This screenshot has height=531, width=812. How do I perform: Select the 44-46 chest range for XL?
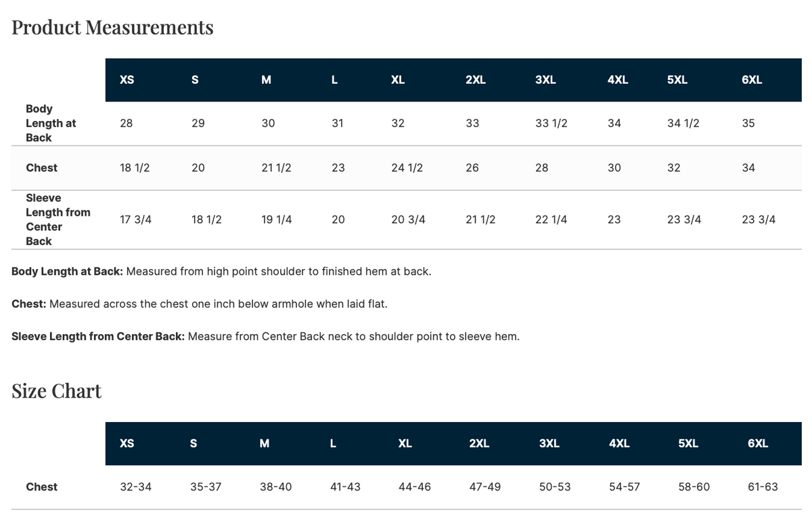pyautogui.click(x=415, y=486)
